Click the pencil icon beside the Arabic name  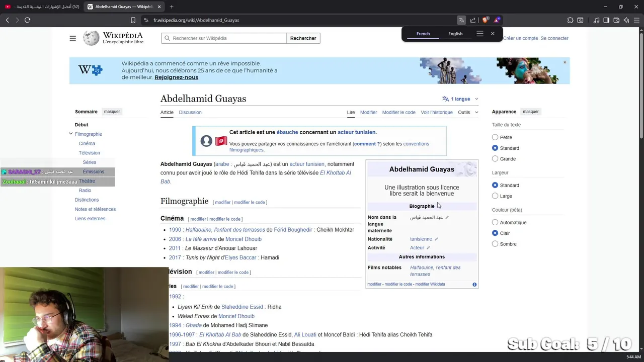click(x=447, y=218)
